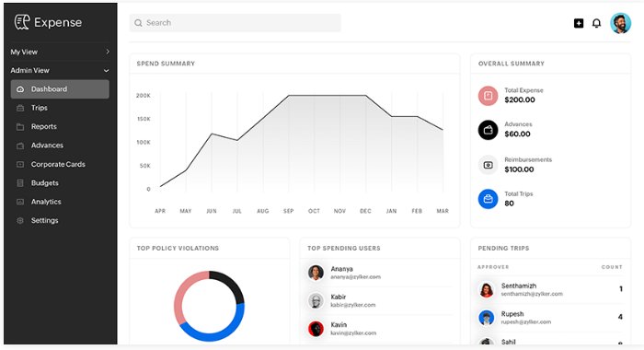Screen dimensions: 644x350
Task: Click into the Search field
Action: tap(235, 23)
